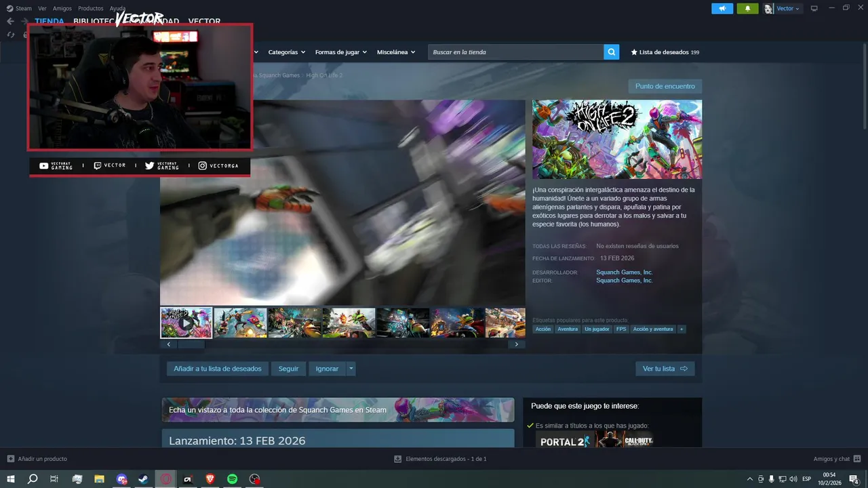Play the trailer thumbnail with play icon
This screenshot has width=868, height=488.
point(186,323)
